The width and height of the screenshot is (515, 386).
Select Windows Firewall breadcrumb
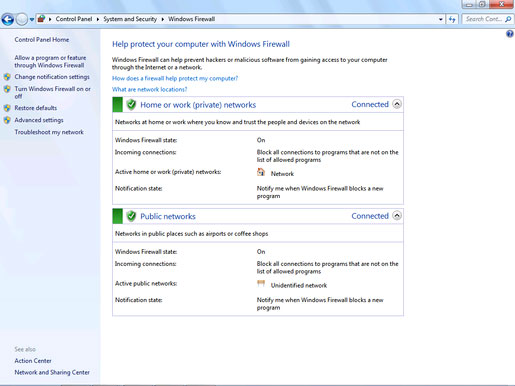191,19
